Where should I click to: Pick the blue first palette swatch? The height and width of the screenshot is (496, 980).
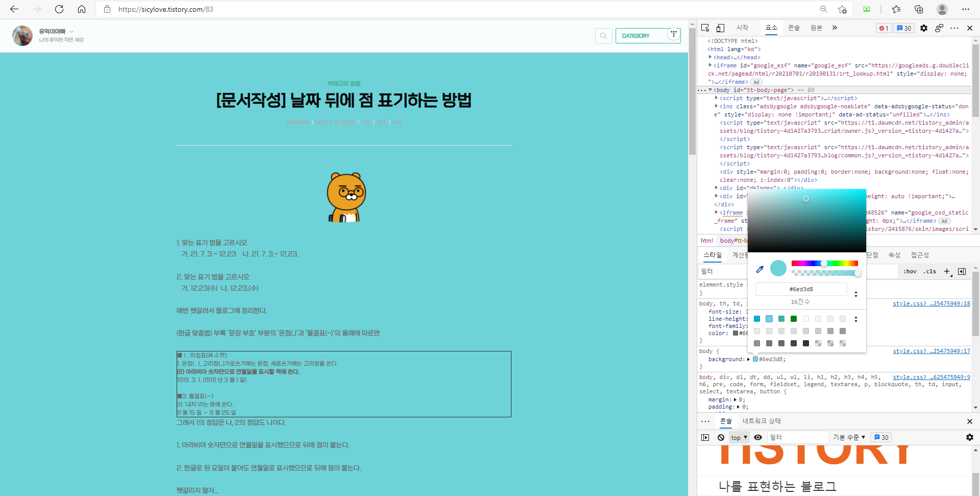[x=757, y=319]
